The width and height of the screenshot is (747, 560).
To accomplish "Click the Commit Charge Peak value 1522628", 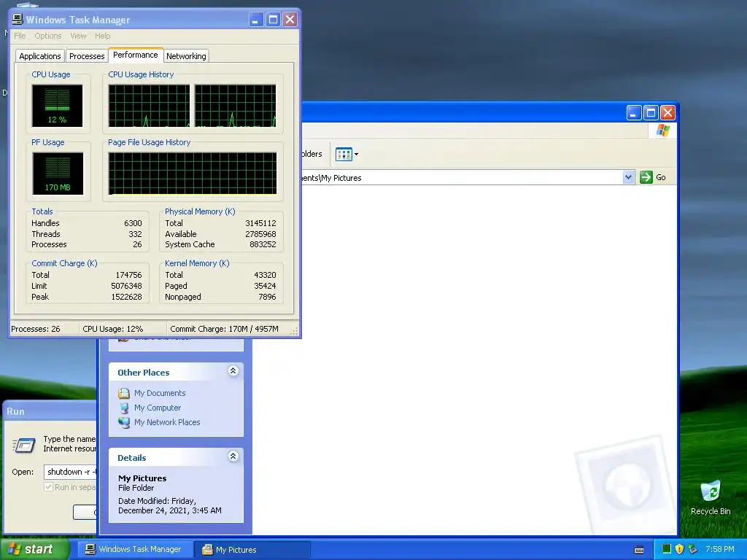I will pos(127,297).
